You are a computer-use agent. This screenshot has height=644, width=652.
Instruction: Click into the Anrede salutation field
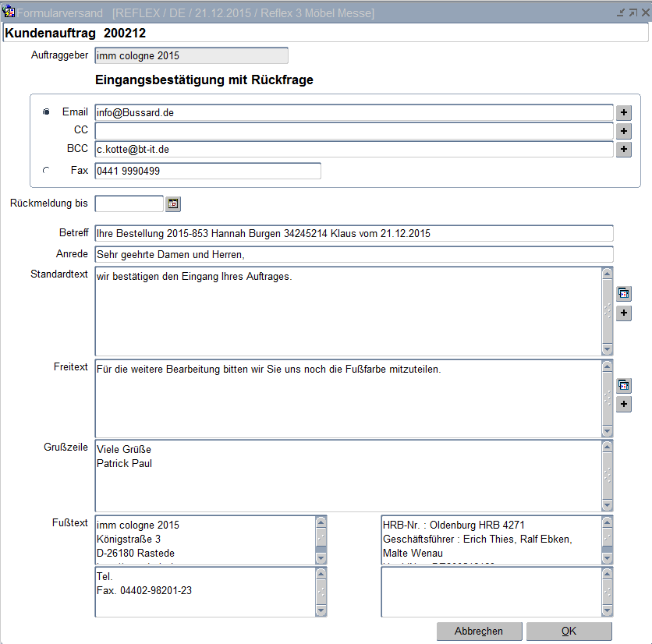click(353, 254)
